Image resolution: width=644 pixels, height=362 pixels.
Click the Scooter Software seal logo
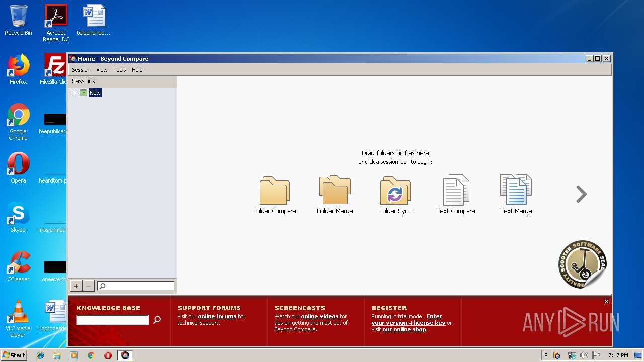(x=582, y=264)
